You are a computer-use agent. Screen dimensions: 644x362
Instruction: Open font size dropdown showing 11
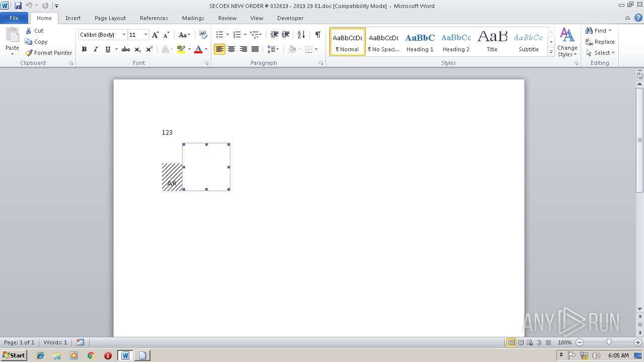146,35
